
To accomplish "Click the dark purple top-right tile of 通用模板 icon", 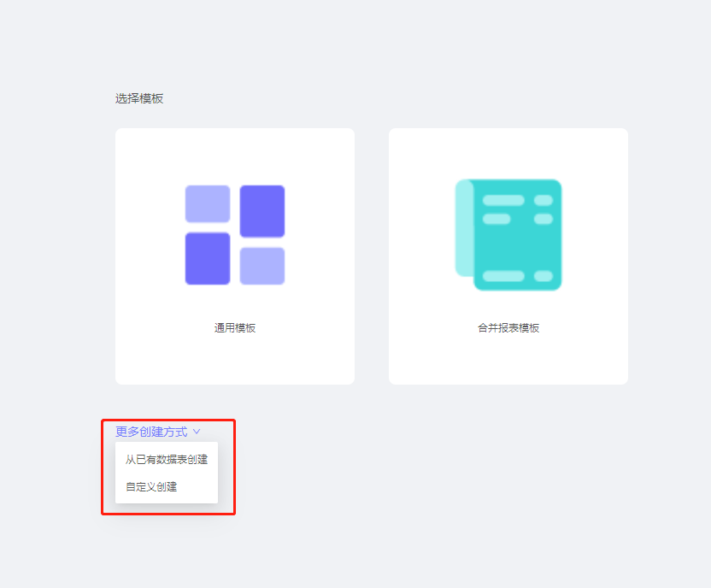I will (262, 211).
